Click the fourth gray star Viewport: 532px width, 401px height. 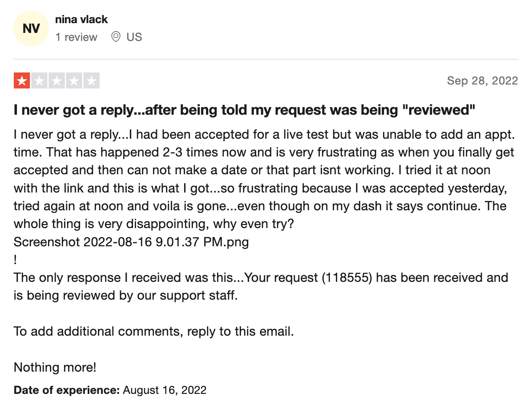coord(74,80)
